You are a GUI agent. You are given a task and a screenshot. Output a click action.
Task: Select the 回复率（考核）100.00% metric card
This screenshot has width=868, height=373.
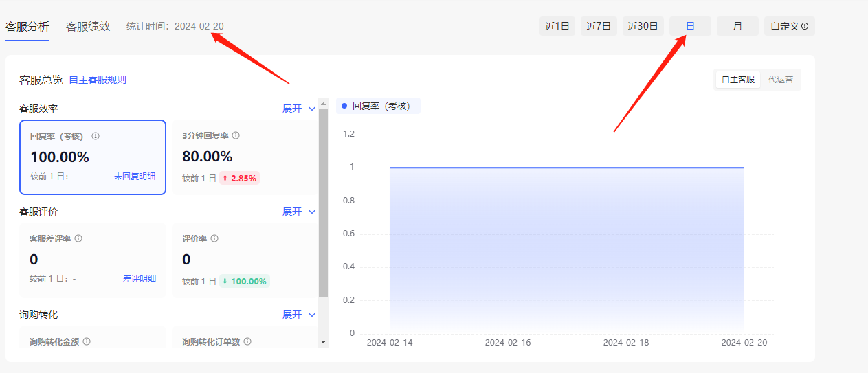(93, 157)
